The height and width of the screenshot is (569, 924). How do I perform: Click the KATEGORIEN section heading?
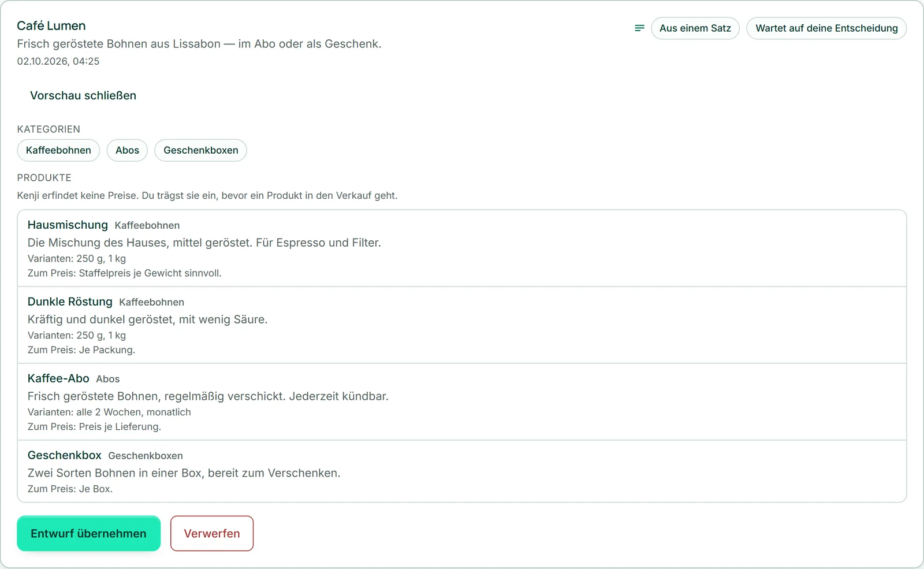point(49,129)
